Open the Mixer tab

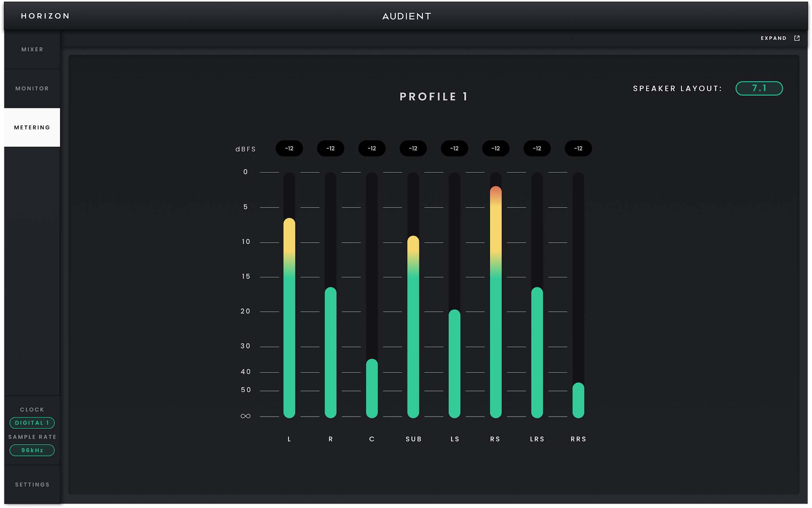[32, 50]
